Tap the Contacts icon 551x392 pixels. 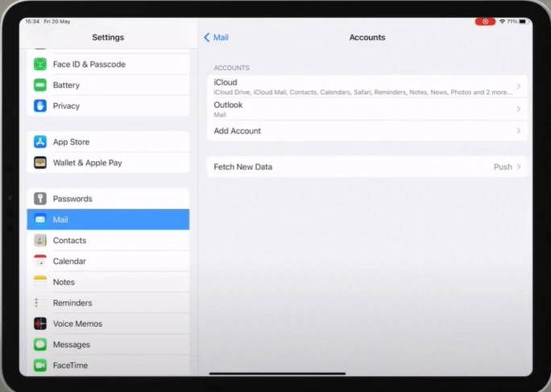tap(40, 240)
